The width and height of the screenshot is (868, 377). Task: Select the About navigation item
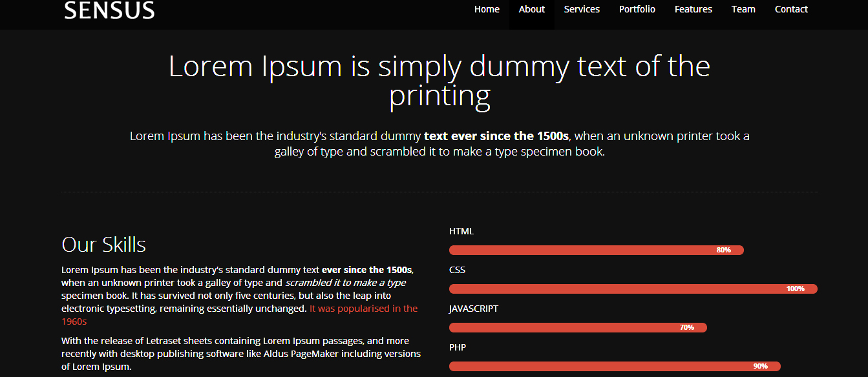tap(531, 10)
